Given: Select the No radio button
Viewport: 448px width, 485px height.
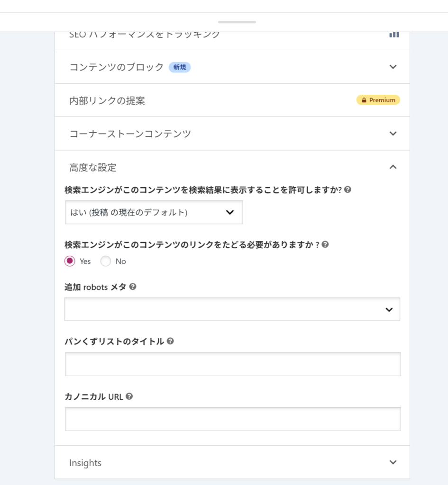Looking at the screenshot, I should pyautogui.click(x=106, y=261).
